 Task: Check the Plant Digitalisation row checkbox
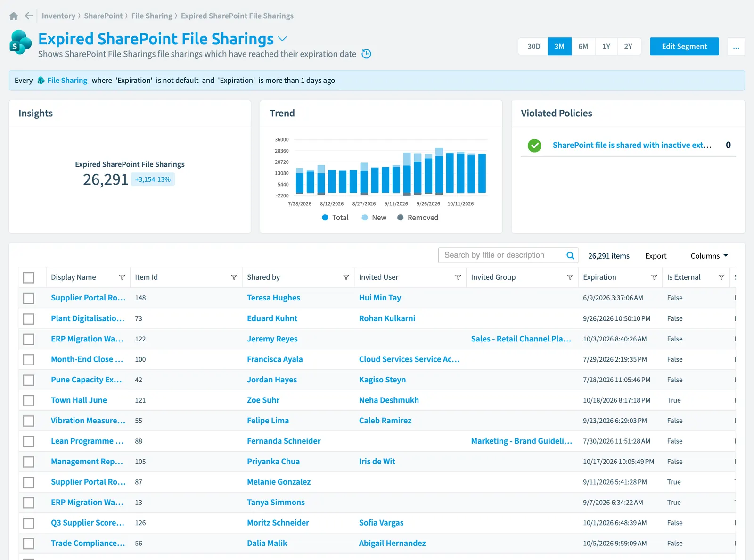point(29,319)
